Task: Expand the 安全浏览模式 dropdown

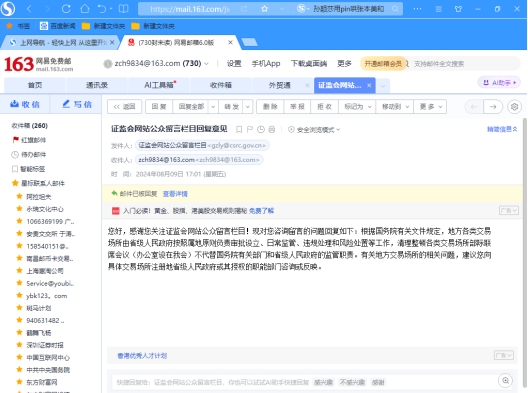Action: click(x=338, y=130)
